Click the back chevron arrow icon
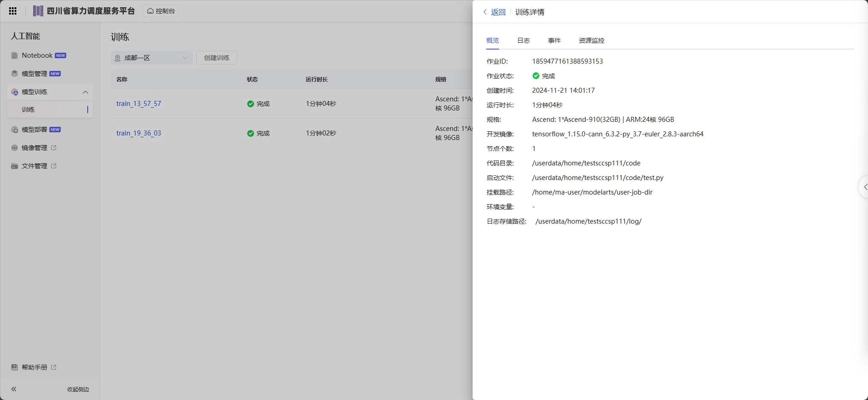 click(485, 12)
